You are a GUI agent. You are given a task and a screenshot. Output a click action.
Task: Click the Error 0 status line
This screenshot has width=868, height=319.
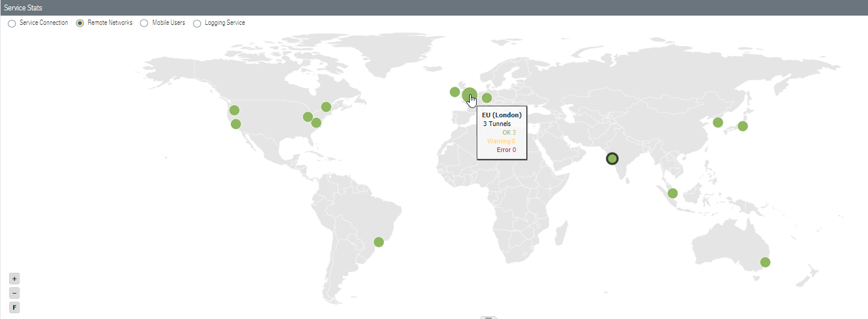click(x=506, y=150)
